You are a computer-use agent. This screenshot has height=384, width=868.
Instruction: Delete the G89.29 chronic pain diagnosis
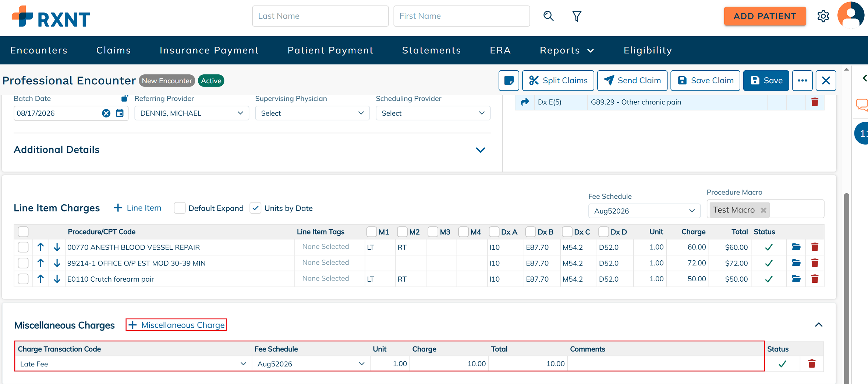coord(815,102)
